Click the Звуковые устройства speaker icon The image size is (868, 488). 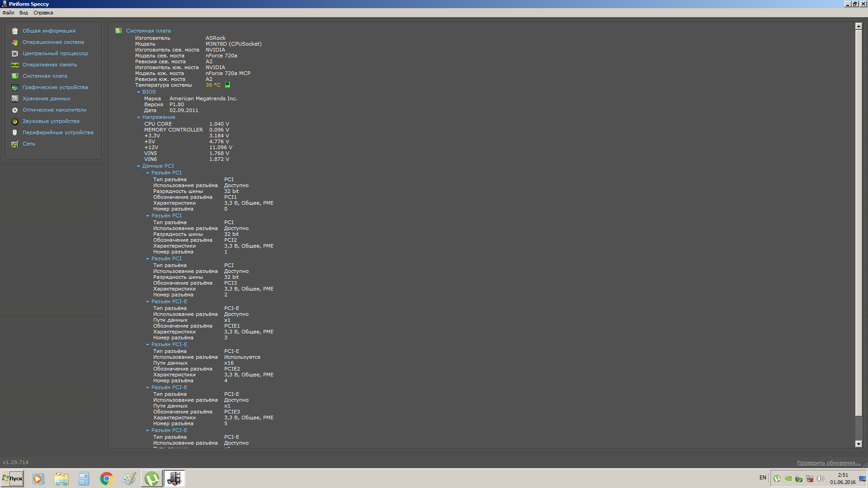tap(15, 121)
